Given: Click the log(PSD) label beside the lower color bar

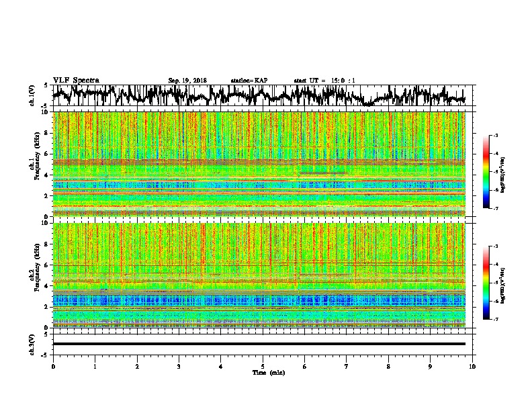Looking at the screenshot, I should 502,285.
